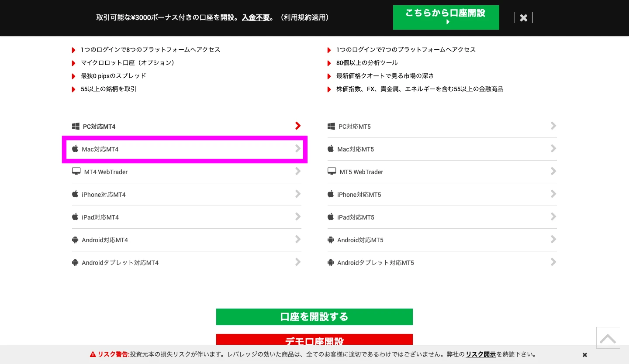Expand PC対応MT4 with the red chevron
Viewport: 629px width, 364px height.
pyautogui.click(x=298, y=126)
